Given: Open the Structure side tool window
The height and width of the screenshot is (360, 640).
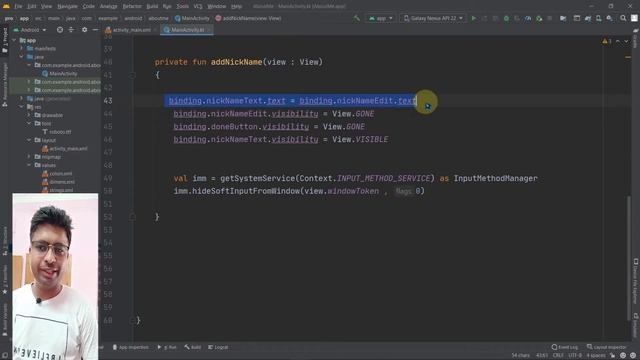Looking at the screenshot, I should click(5, 241).
